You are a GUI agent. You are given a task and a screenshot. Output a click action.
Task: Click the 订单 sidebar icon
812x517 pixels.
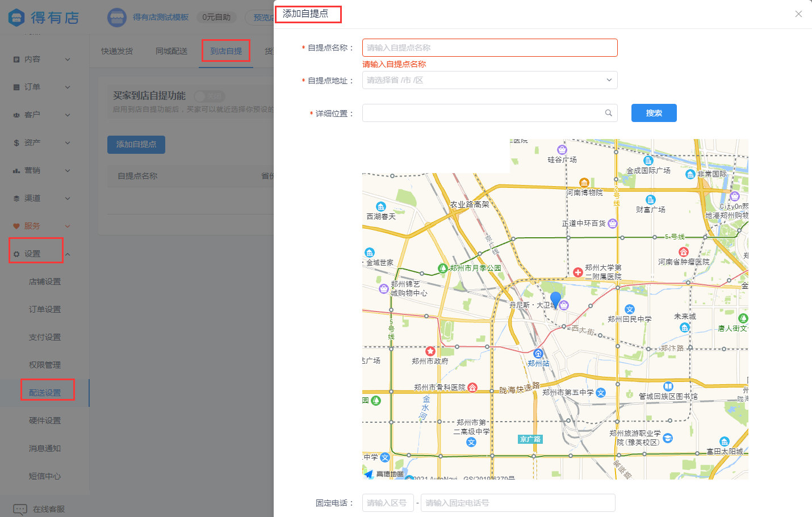pos(16,87)
